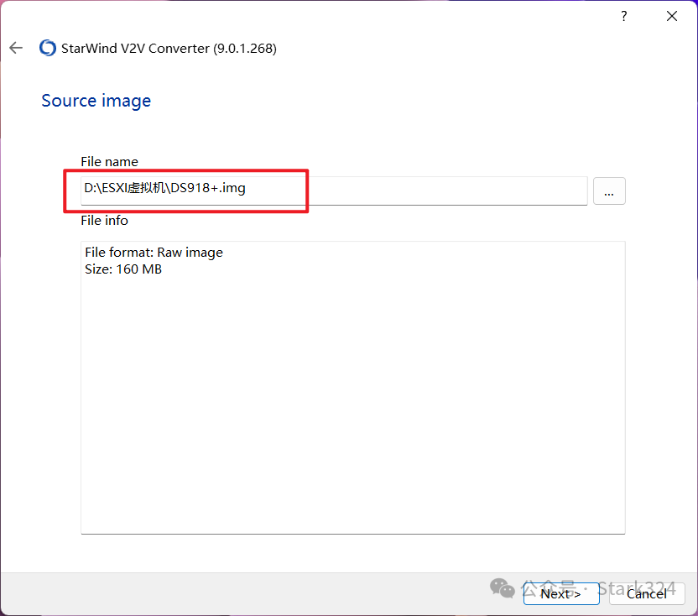The width and height of the screenshot is (698, 616).
Task: Click the StarWind V2V Converter logo icon
Action: pos(48,48)
